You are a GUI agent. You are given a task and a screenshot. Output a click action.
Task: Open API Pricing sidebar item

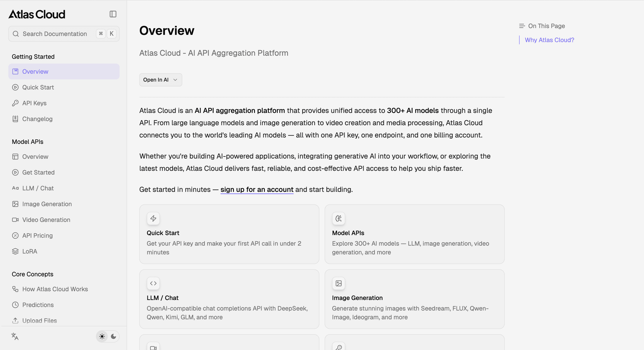point(37,236)
